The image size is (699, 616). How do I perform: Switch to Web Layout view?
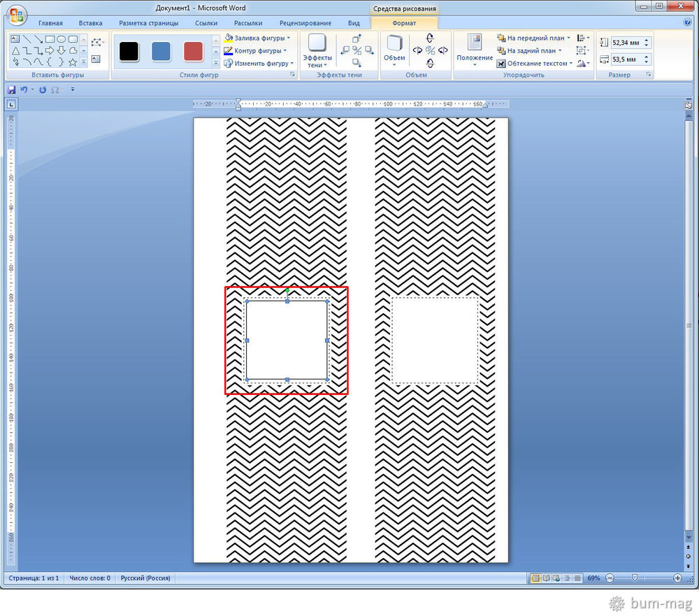(556, 578)
